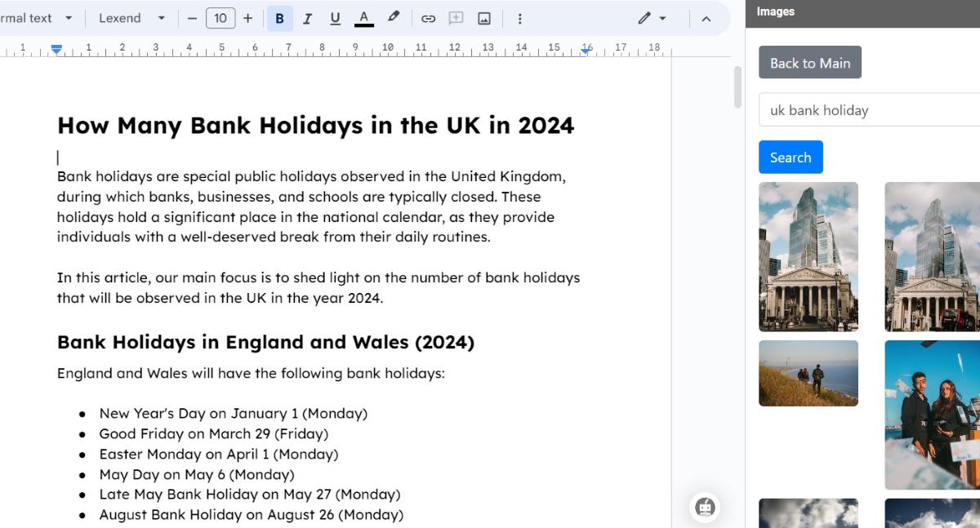Image resolution: width=980 pixels, height=528 pixels.
Task: Click the uk bank holiday search field
Action: (x=869, y=110)
